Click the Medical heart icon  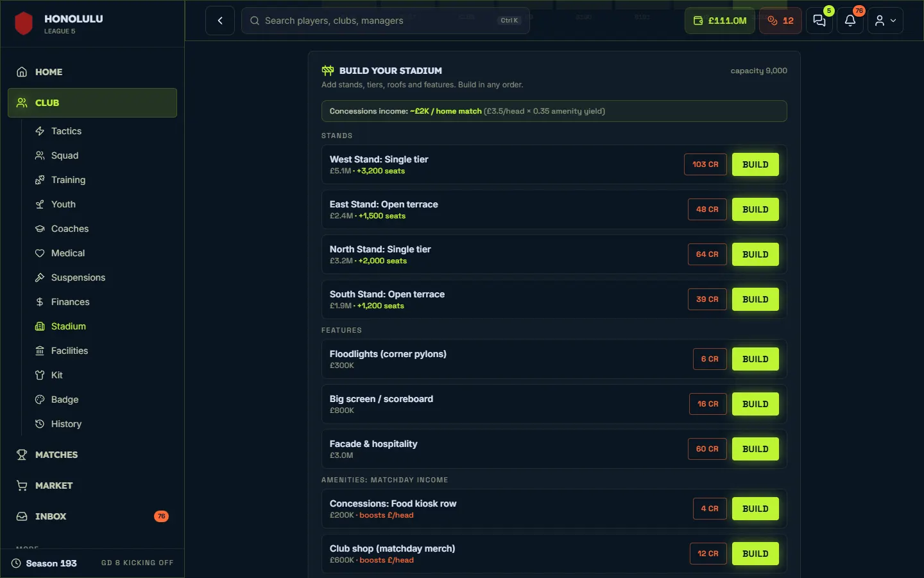coord(40,253)
